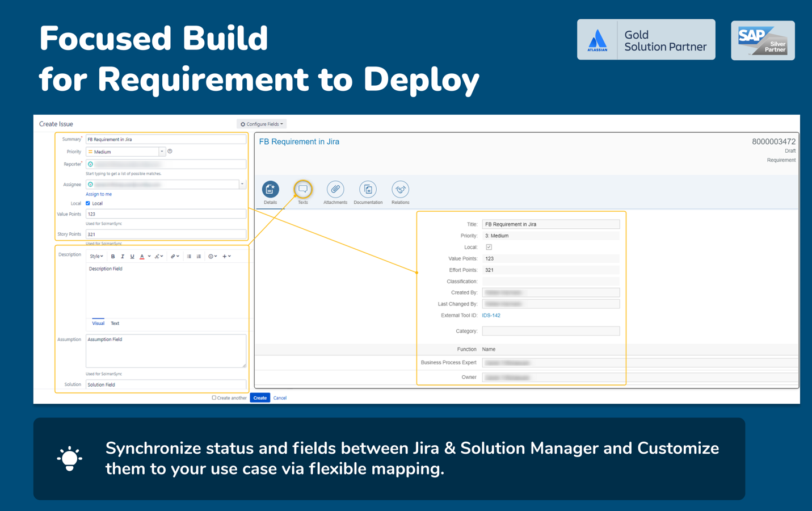The width and height of the screenshot is (812, 511).
Task: Open the Style dropdown in Description toolbar
Action: [x=96, y=257]
